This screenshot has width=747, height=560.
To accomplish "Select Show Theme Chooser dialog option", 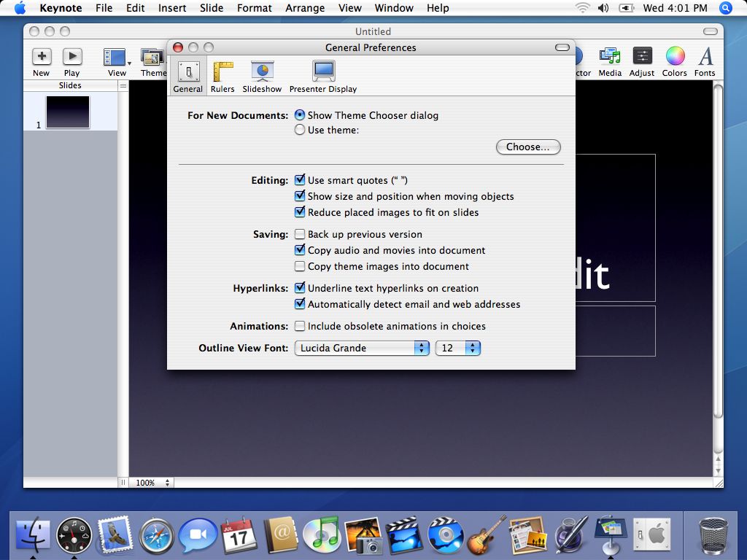I will 299,115.
